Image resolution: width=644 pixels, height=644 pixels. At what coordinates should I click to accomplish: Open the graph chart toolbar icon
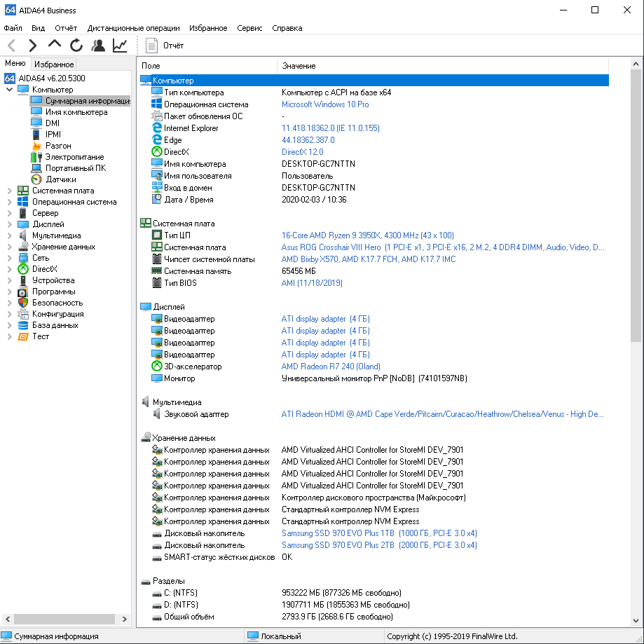pos(120,45)
